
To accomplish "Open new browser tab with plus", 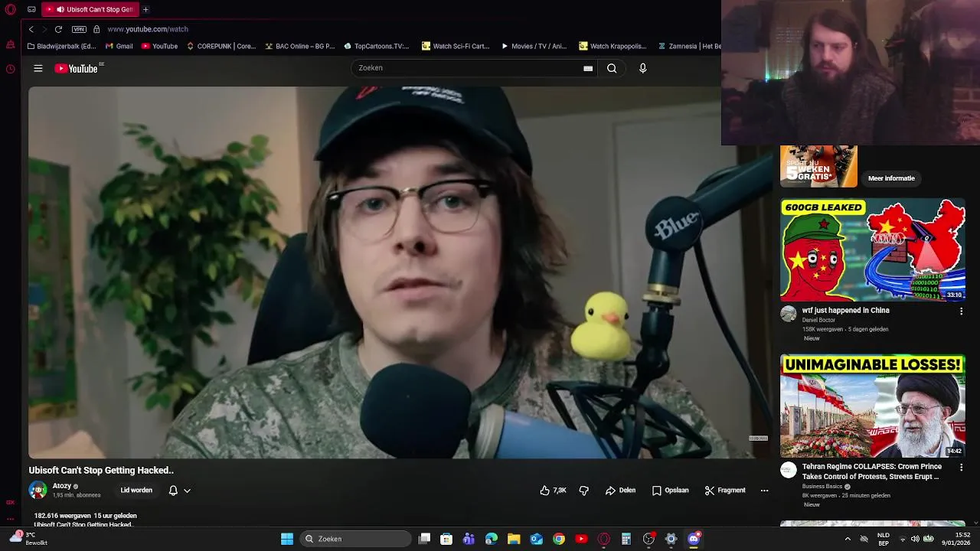I will [145, 10].
